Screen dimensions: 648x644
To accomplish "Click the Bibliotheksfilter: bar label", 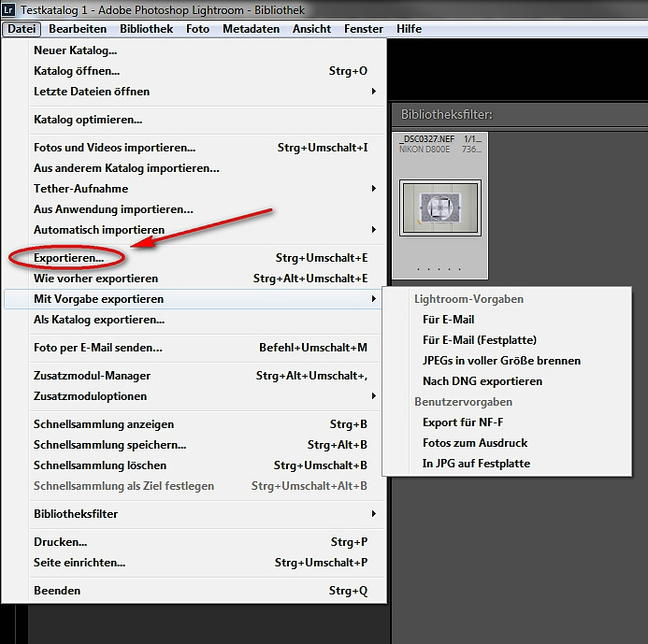I will 447,114.
